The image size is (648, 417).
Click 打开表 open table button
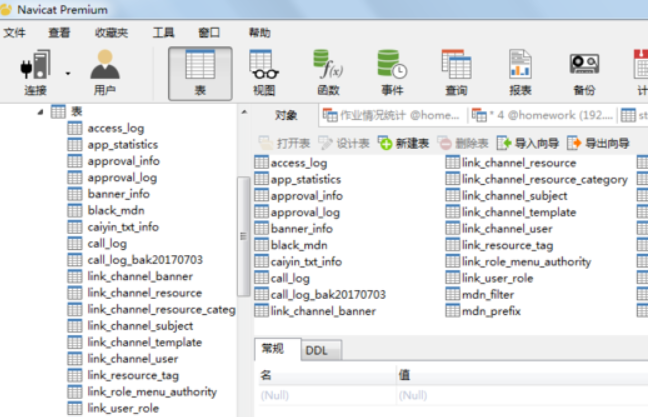[284, 143]
